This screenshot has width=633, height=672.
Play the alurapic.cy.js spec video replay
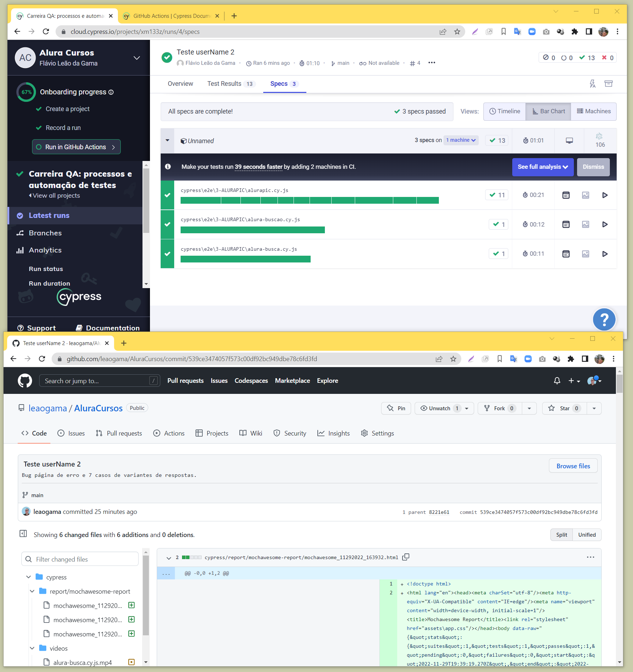[x=605, y=195]
